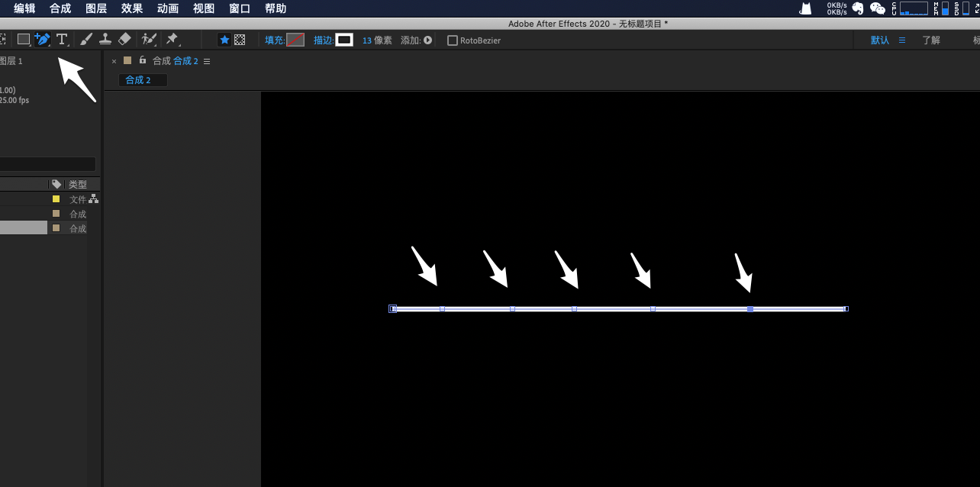Select the highlighted 合成 project row
Viewport: 980px width, 487px height.
[x=44, y=228]
